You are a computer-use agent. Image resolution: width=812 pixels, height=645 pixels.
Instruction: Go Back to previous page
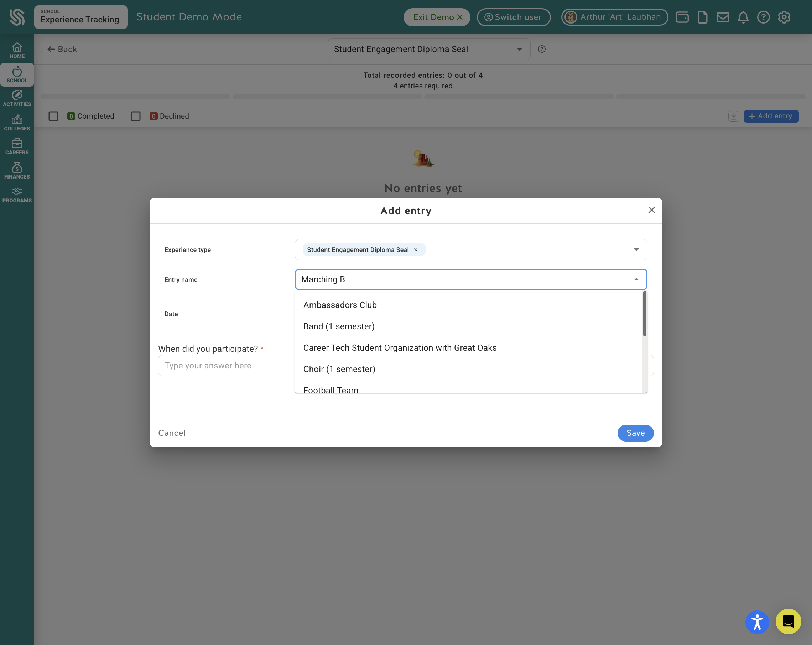[x=62, y=49]
